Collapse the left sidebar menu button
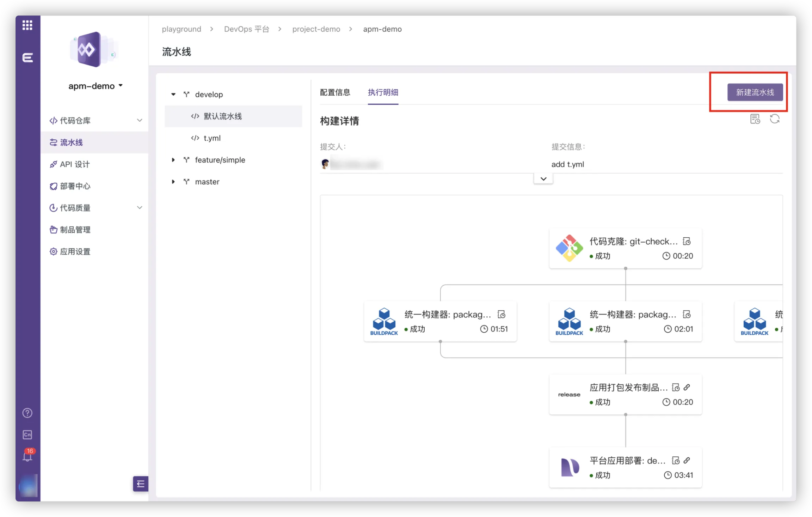This screenshot has height=517, width=812. [x=140, y=484]
